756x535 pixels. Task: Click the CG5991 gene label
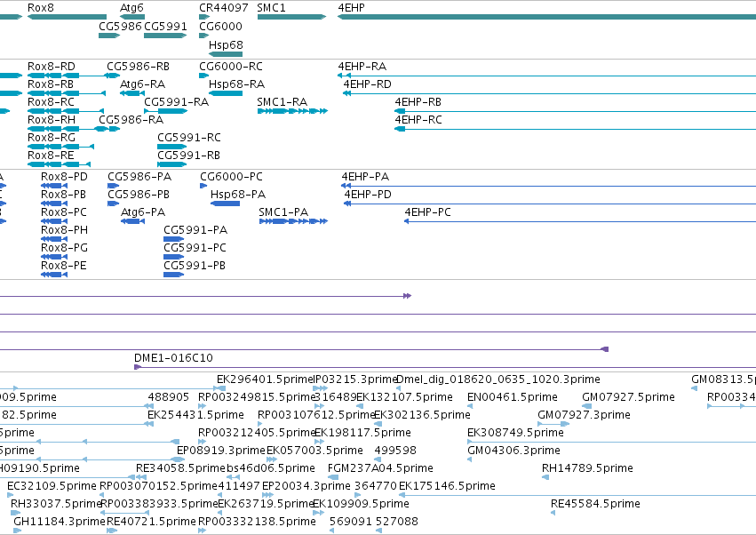click(x=165, y=26)
